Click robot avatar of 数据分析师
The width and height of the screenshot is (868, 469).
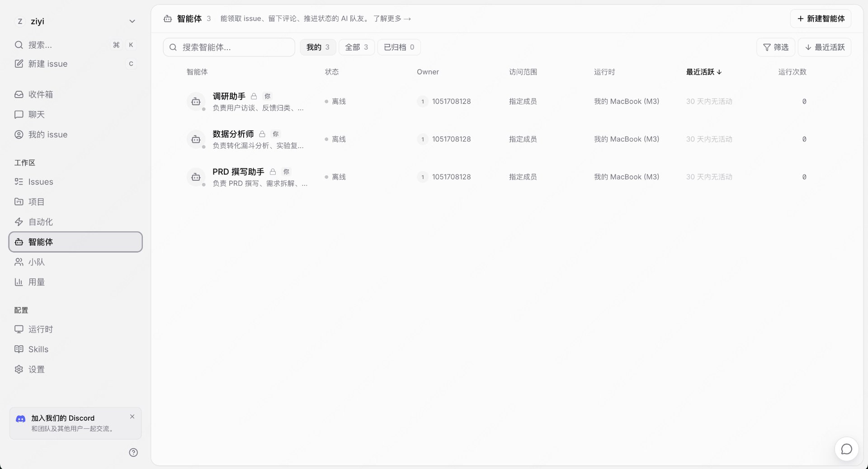[x=196, y=139]
